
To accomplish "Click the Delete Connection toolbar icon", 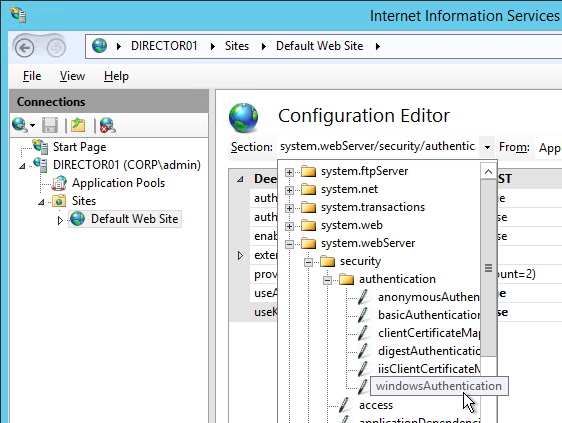I will [108, 125].
